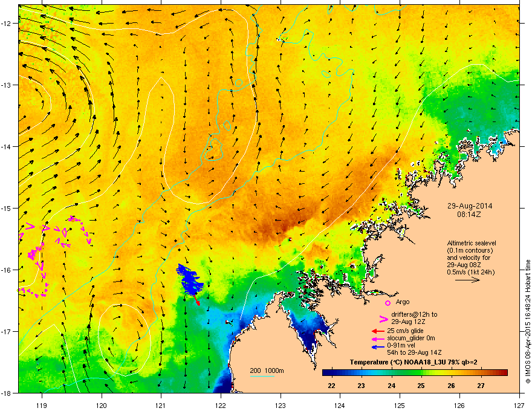This screenshot has height=411, width=532.
Task: Click latitude axis label -15
Action: pyautogui.click(x=7, y=208)
